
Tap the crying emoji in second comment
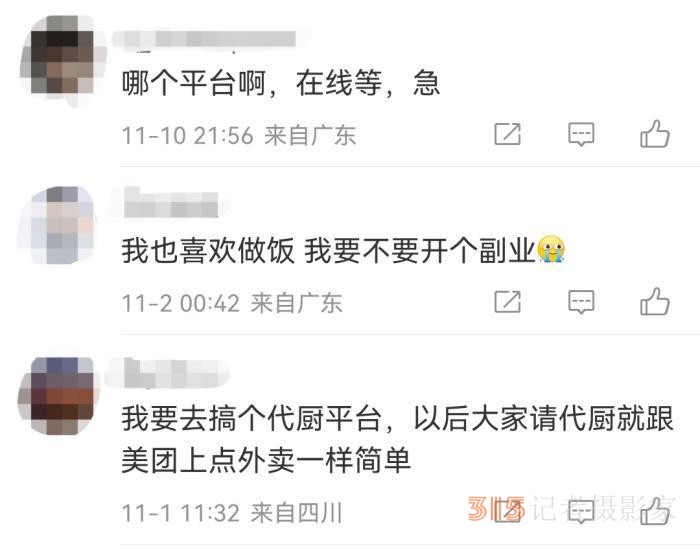(x=551, y=249)
